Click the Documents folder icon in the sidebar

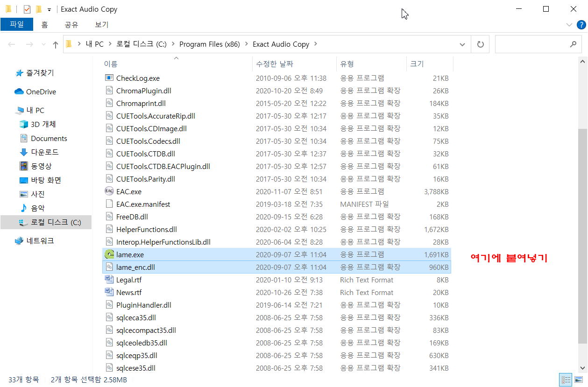24,138
